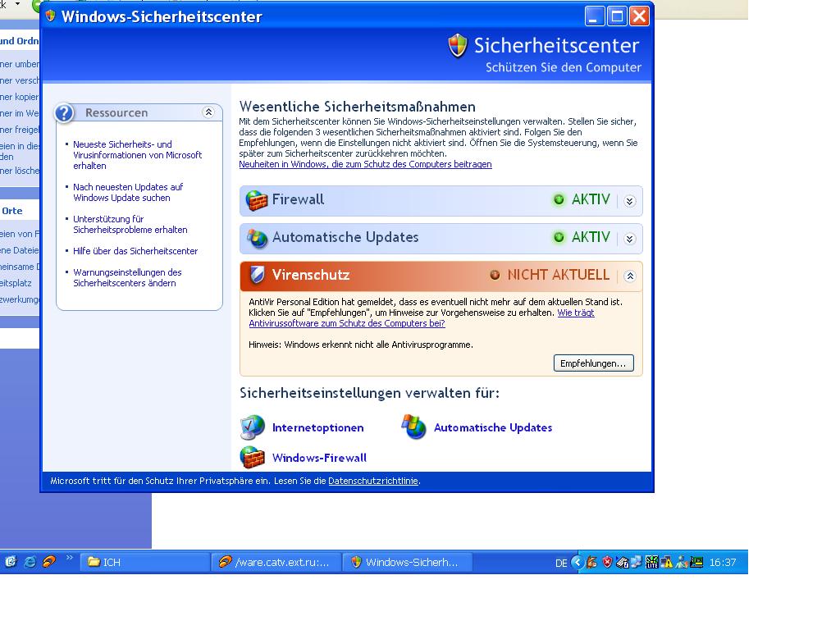Screen dimensions: 840x630
Task: Click the green AKTIV indicator for Automatische Updates
Action: coord(559,237)
